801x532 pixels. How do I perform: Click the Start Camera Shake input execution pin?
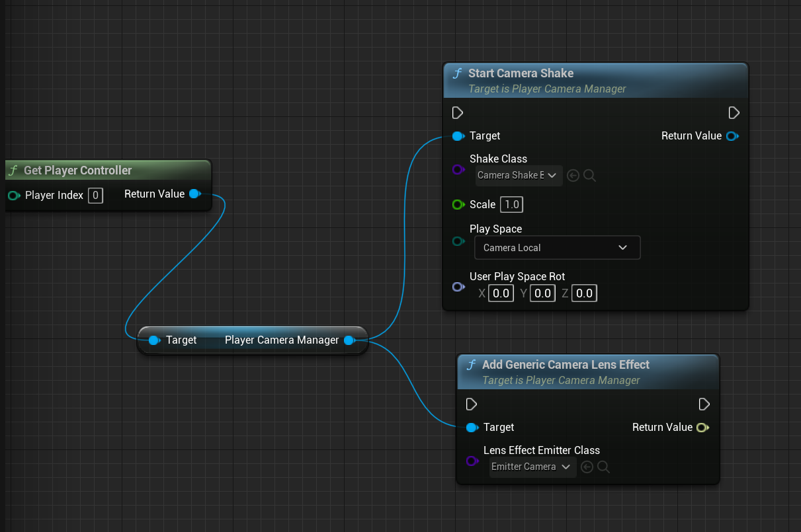(458, 113)
